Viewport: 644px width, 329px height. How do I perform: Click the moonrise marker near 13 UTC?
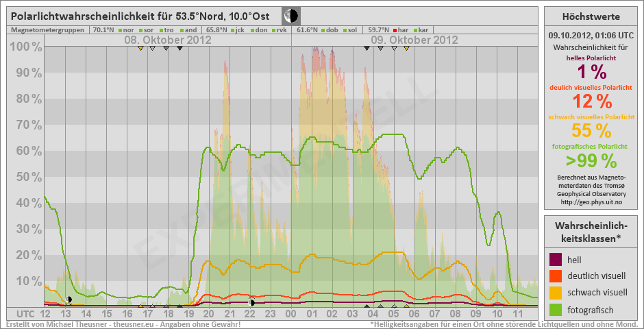(69, 300)
